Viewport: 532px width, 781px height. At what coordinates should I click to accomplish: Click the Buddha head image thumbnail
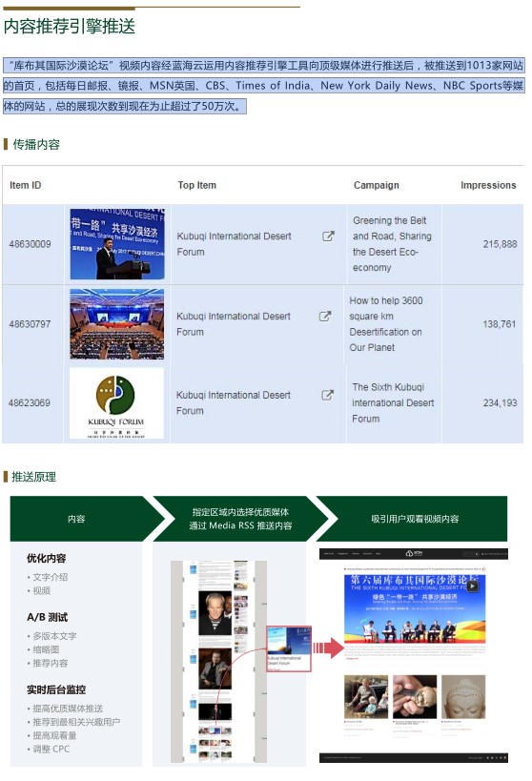[x=463, y=696]
